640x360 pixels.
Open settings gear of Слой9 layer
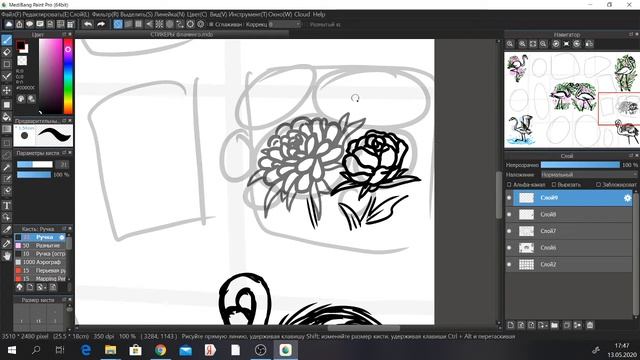coord(627,198)
